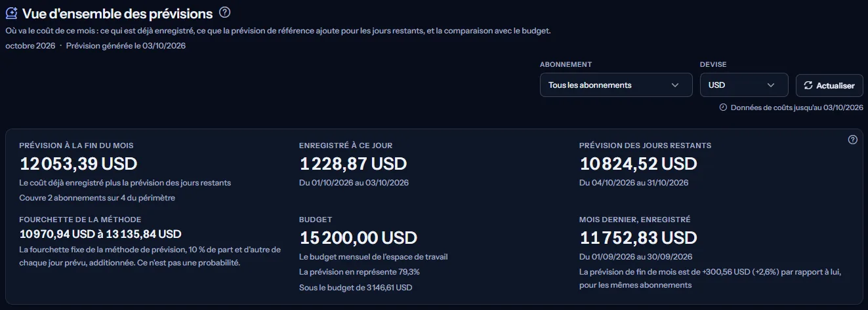Click the 15 200,00 USD budget figure
The image size is (868, 310).
358,237
